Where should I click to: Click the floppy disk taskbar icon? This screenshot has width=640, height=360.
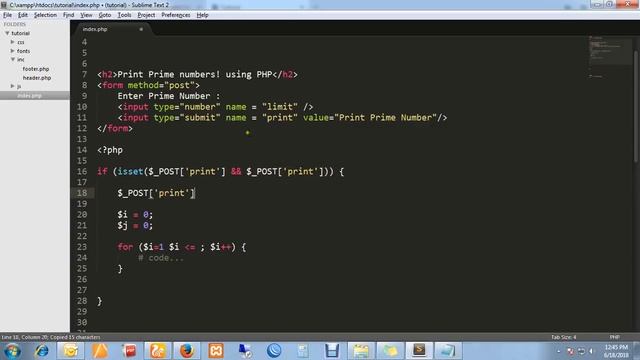(x=332, y=351)
